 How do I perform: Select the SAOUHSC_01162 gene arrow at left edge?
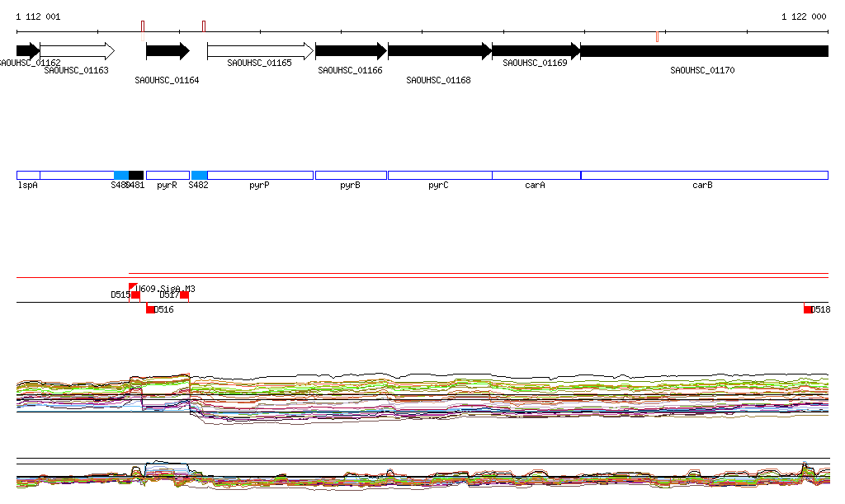[x=27, y=51]
